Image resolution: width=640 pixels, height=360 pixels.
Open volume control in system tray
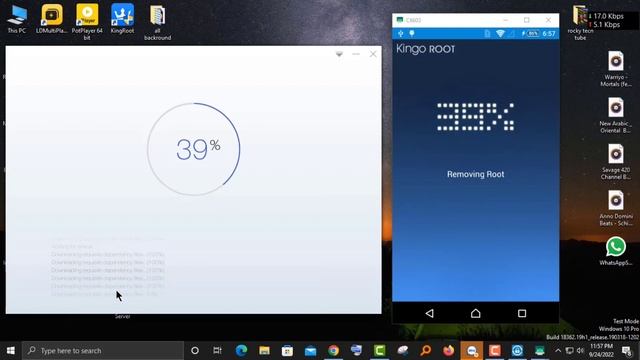pyautogui.click(x=580, y=351)
